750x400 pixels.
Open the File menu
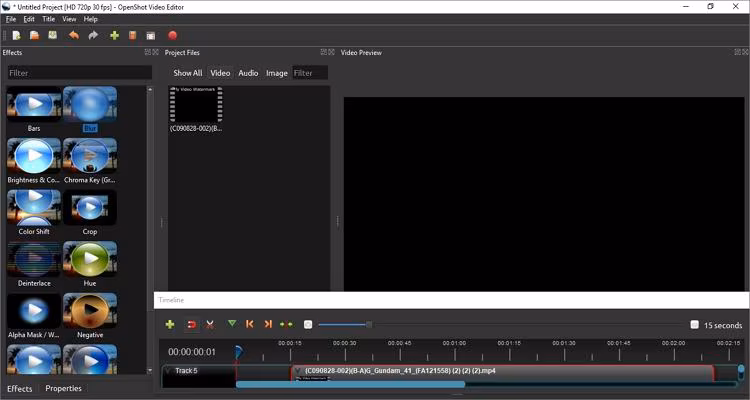pyautogui.click(x=11, y=19)
